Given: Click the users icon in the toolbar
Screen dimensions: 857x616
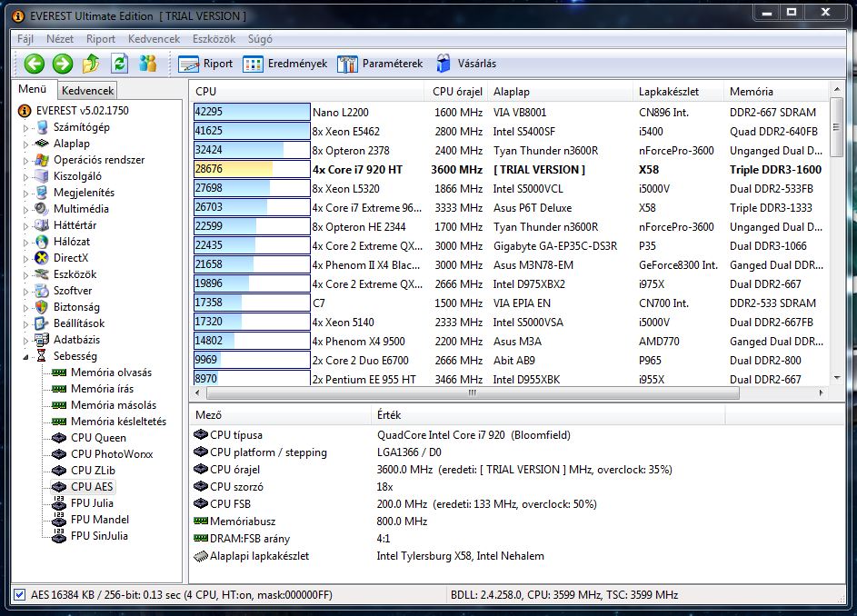Looking at the screenshot, I should (x=147, y=64).
